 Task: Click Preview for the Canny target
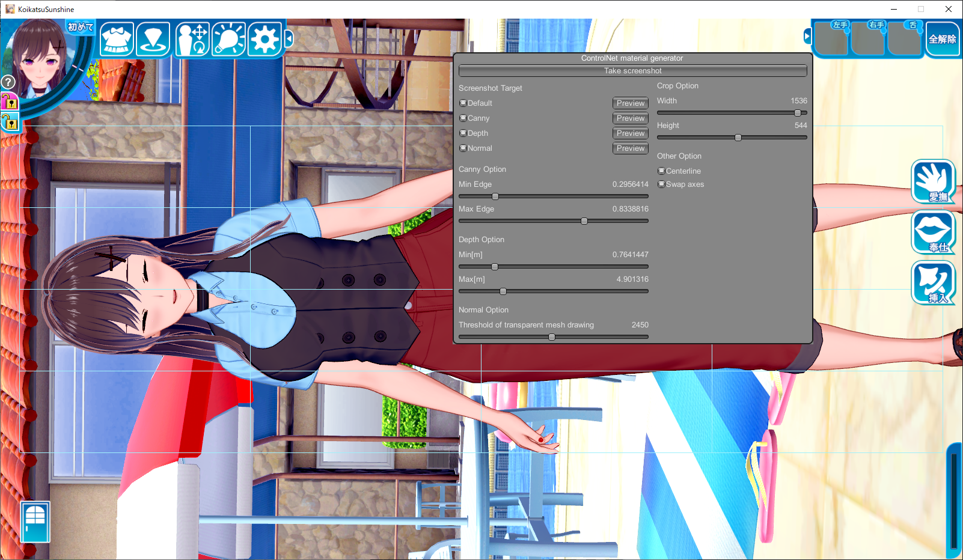coord(631,118)
